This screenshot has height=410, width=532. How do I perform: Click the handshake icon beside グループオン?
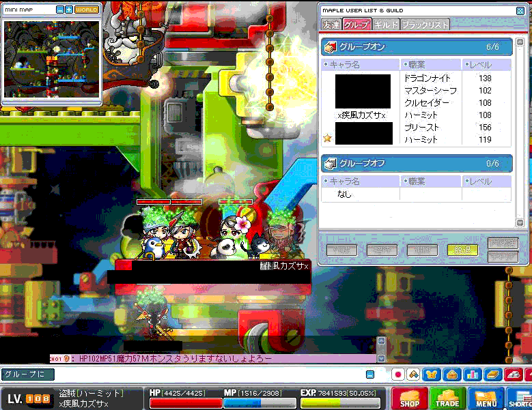pos(330,47)
